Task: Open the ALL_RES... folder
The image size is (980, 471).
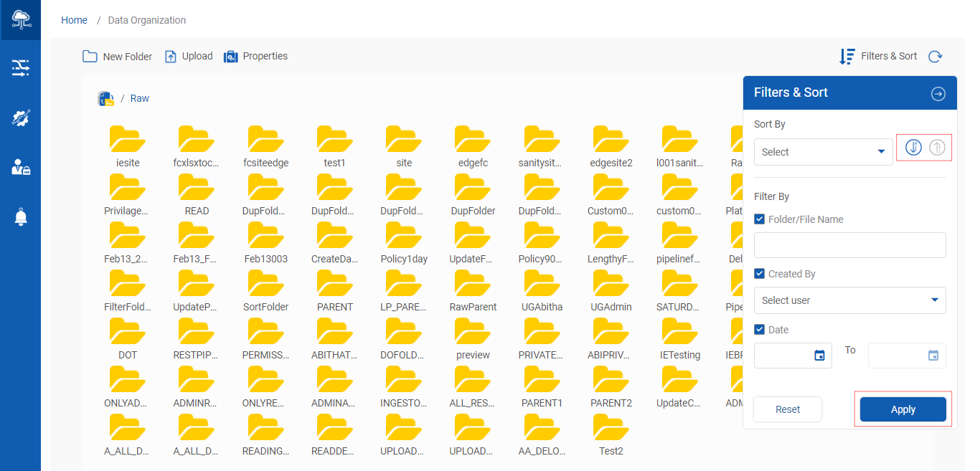Action: (473, 386)
